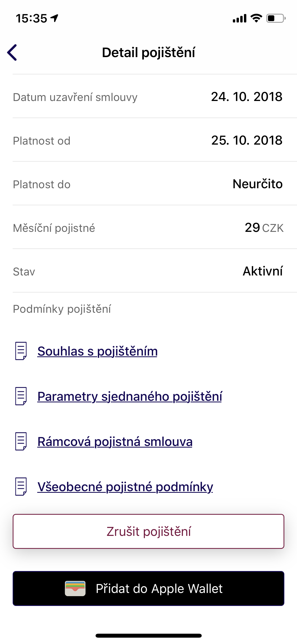
Task: Tap document icon beside Parametry sjednaného pojištění
Action: point(21,396)
